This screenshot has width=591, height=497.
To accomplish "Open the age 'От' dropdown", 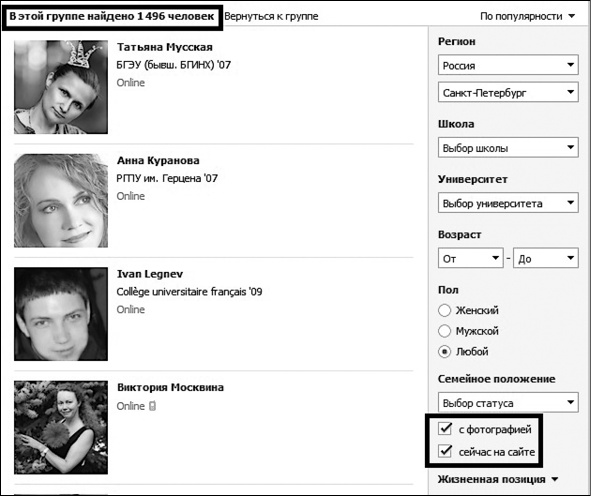I will (470, 258).
